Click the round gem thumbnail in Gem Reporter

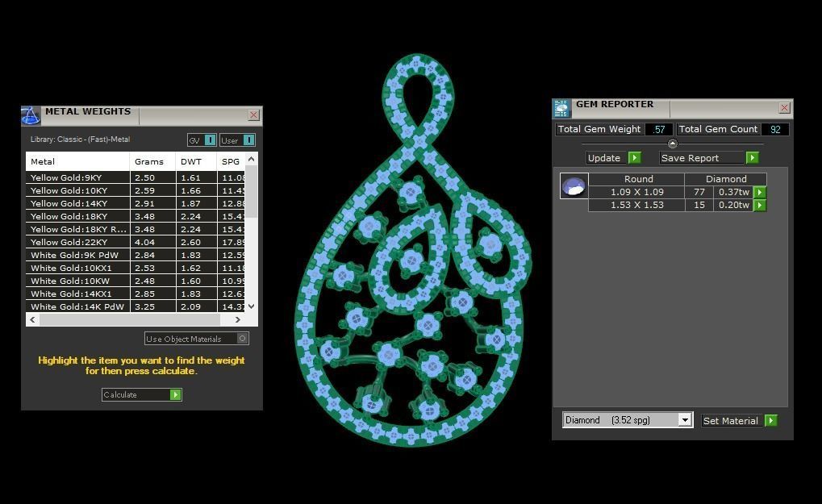574,185
